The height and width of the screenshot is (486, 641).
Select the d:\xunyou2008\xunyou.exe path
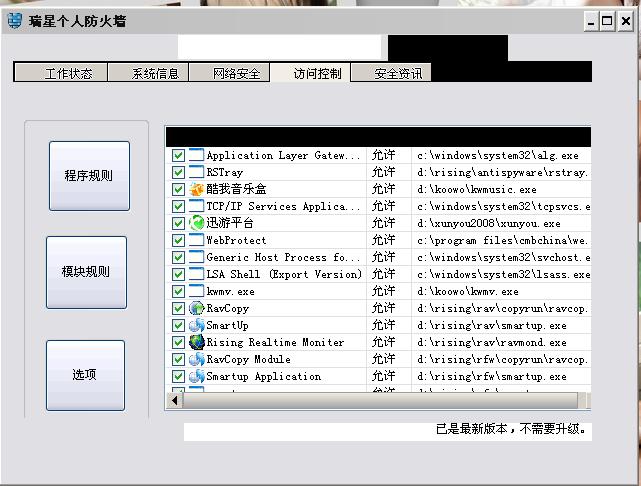(489, 224)
